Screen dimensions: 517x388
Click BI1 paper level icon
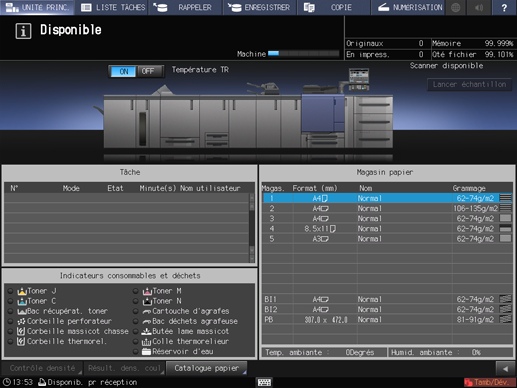coord(505,299)
